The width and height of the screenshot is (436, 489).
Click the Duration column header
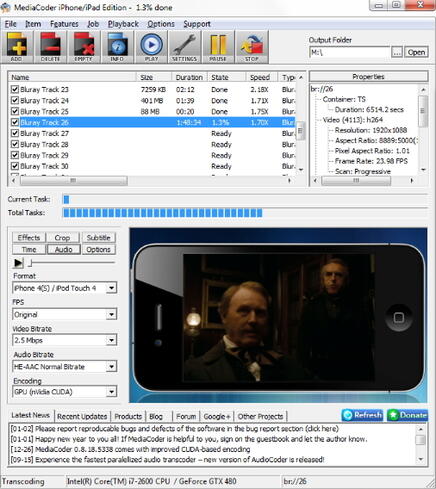(189, 77)
